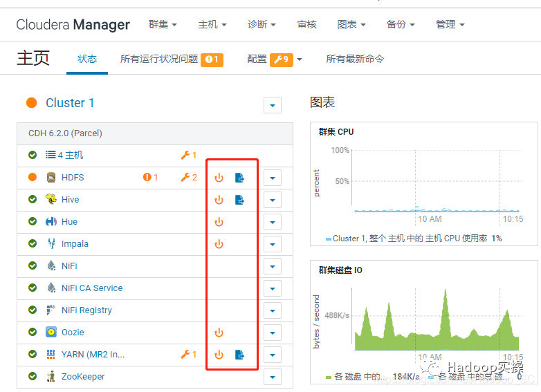Click the HDFS wrench configuration issues badge

pyautogui.click(x=189, y=177)
